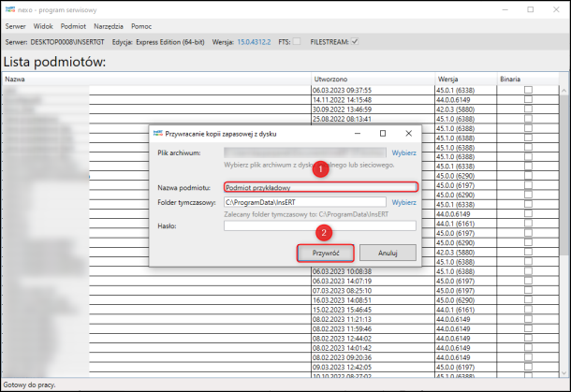Click the SQL version link 15.0.4312.2
The width and height of the screenshot is (571, 392).
254,42
